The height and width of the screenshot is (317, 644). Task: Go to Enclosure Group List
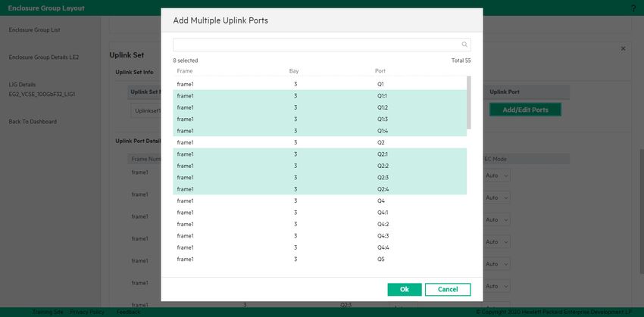[44, 30]
